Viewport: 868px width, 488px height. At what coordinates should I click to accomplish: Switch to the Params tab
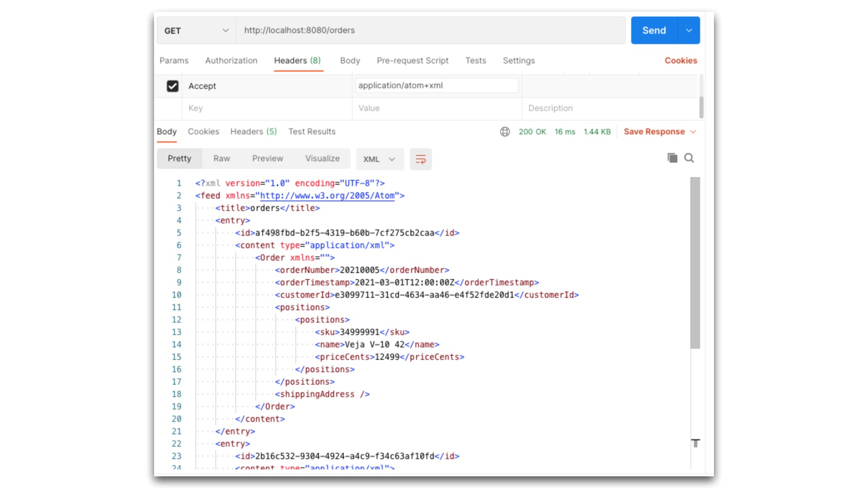pos(174,61)
